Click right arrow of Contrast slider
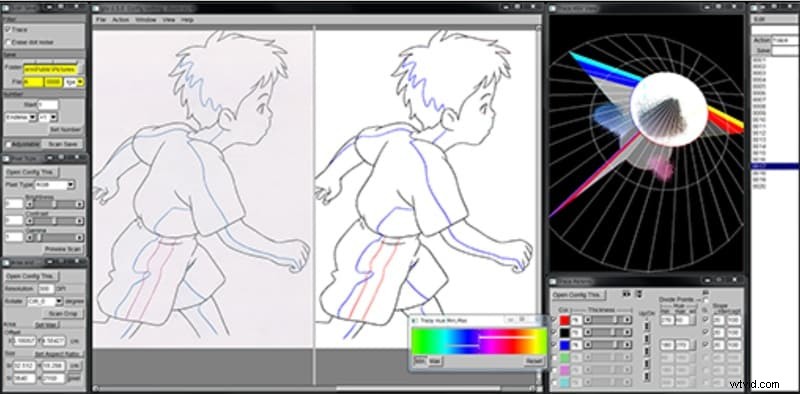Screen dimensions: 800x394 pyautogui.click(x=80, y=221)
